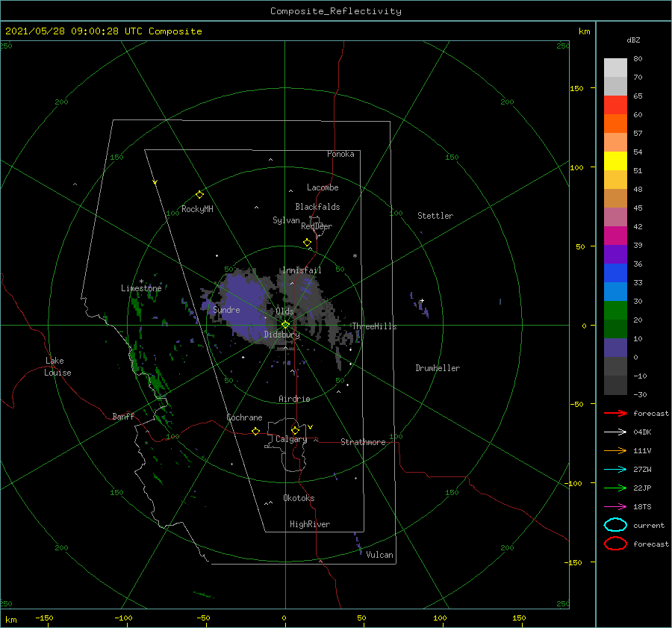
Task: Select the magenta 39-42 dBZ color band
Action: [x=615, y=236]
